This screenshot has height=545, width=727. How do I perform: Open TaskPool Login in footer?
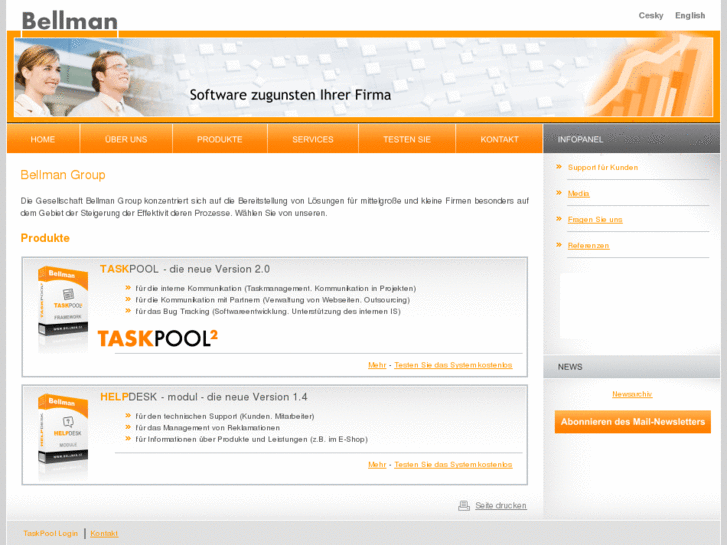51,533
